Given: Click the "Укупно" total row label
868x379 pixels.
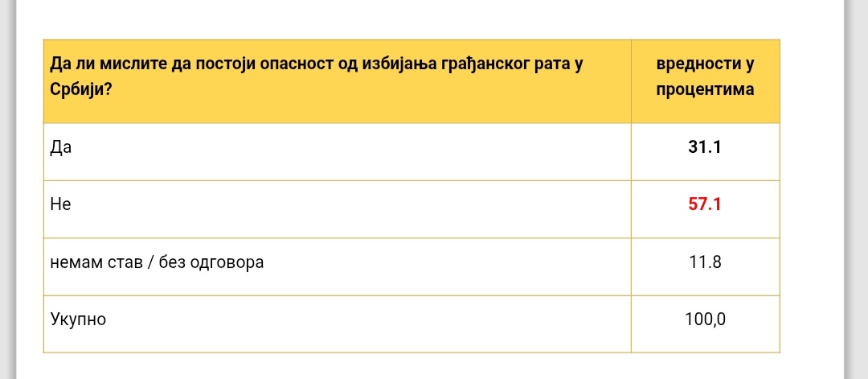Looking at the screenshot, I should [x=78, y=319].
